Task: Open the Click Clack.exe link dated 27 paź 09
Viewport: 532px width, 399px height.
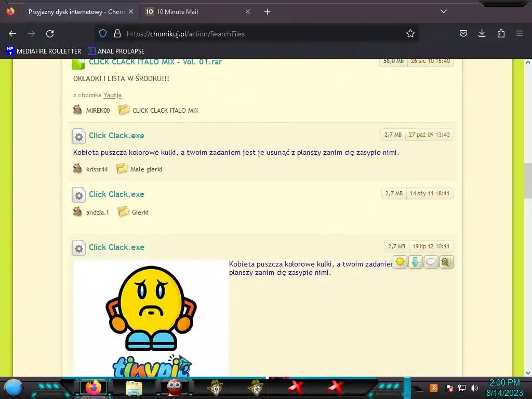Action: [x=116, y=136]
